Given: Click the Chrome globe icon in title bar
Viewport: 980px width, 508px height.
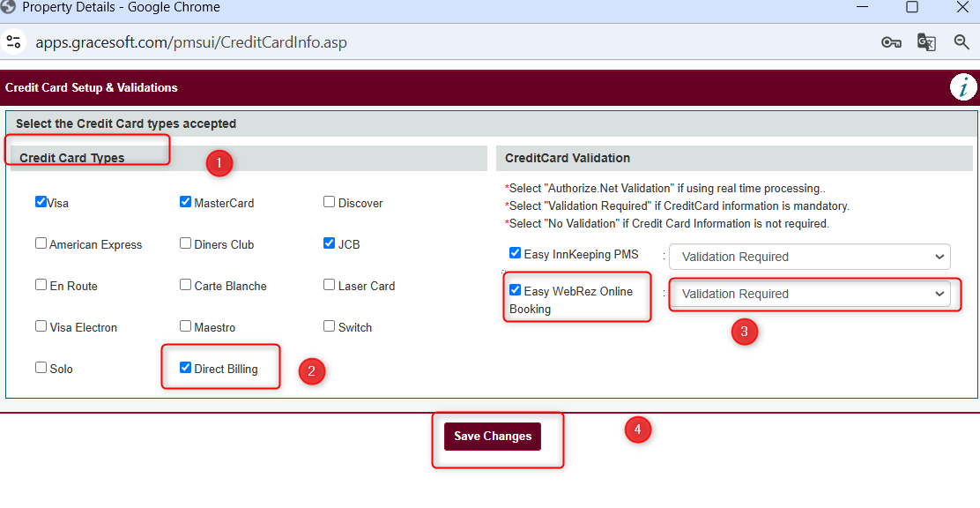Looking at the screenshot, I should coord(9,7).
